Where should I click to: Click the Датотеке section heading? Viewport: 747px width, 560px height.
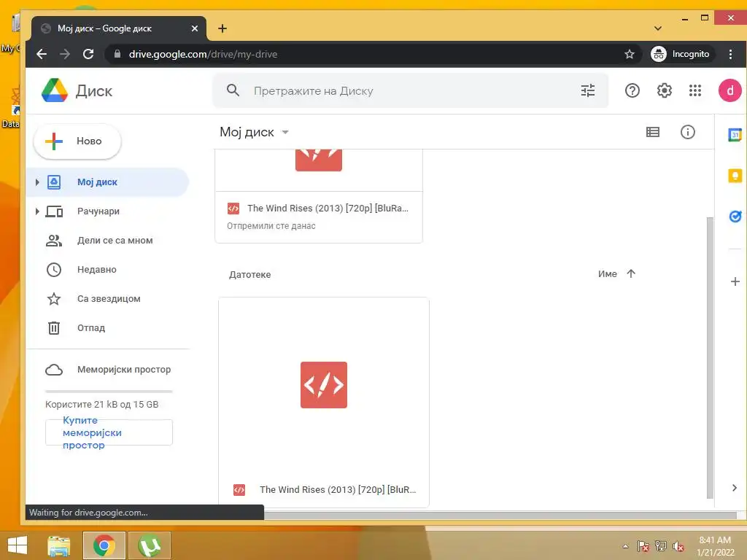point(249,275)
